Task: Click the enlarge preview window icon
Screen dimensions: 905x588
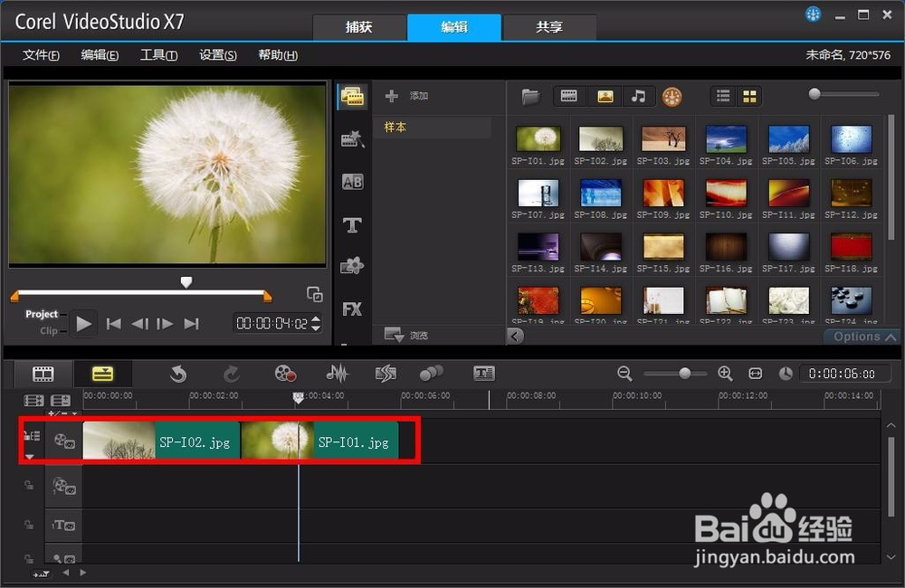Action: click(315, 294)
